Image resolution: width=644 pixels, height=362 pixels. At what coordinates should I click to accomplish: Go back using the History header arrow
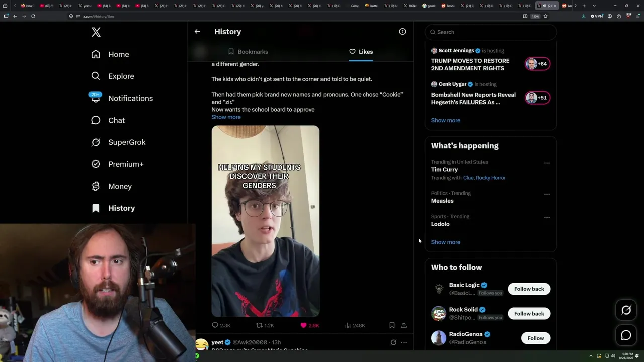coord(197,32)
